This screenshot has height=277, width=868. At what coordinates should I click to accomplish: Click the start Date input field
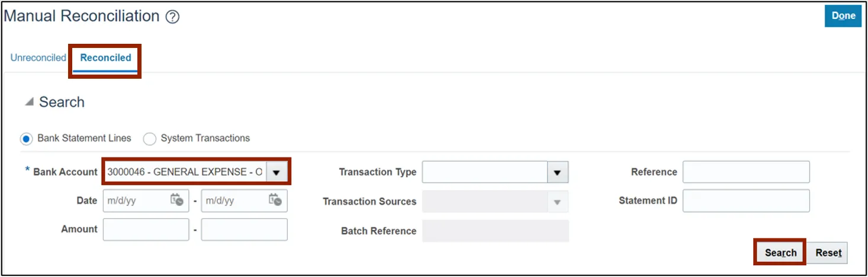pos(136,201)
